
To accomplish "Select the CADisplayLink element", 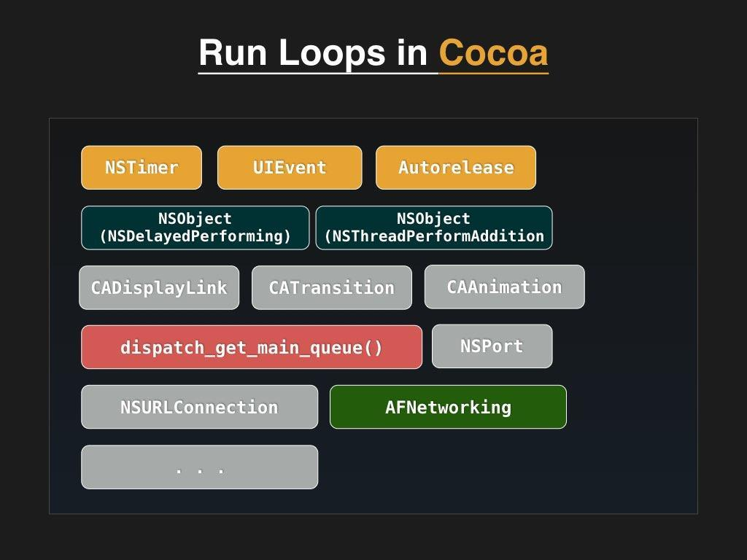I will 158,287.
